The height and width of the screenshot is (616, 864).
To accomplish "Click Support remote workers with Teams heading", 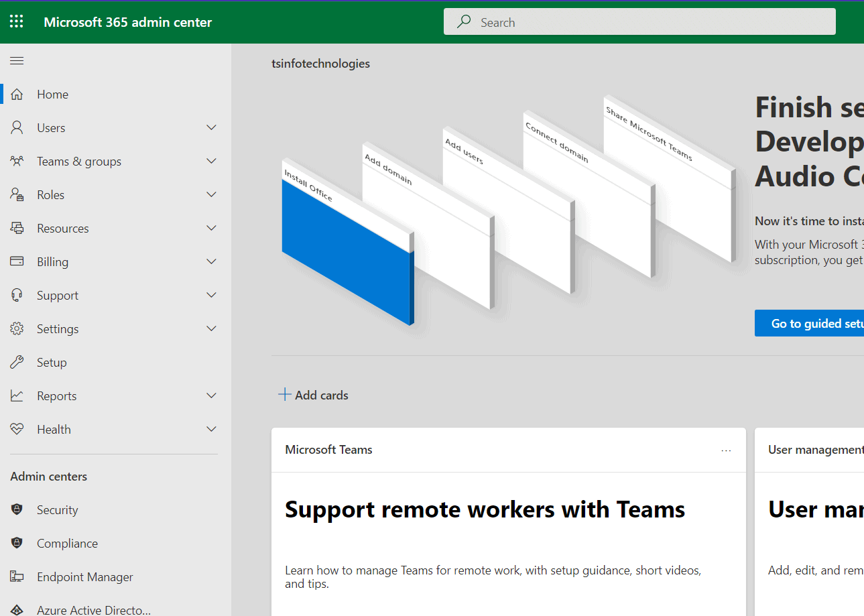I will click(485, 509).
